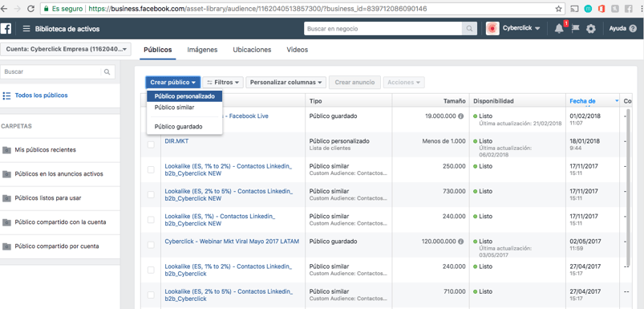This screenshot has width=644, height=309.
Task: Open the Mis públicos recientes folder
Action: tap(45, 150)
